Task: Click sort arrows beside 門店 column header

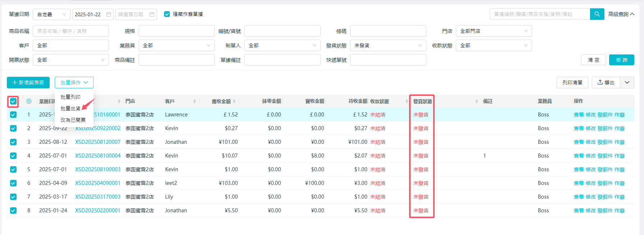Action: click(119, 102)
